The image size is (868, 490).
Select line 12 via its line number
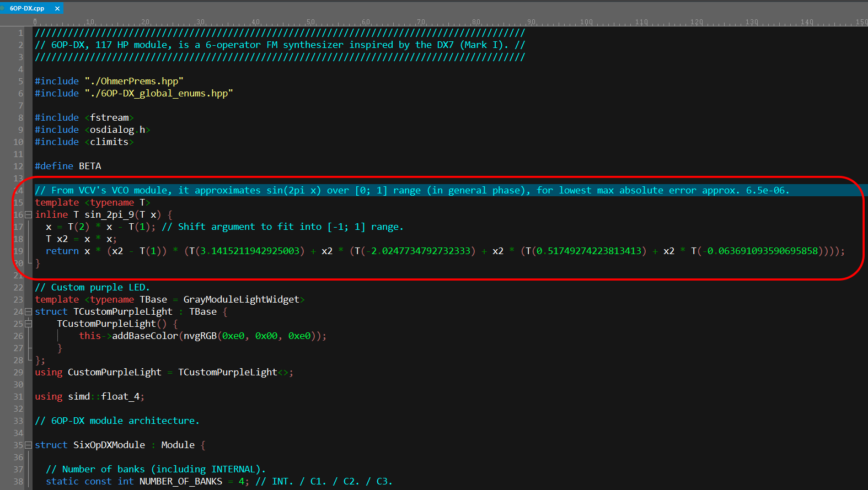tap(18, 166)
